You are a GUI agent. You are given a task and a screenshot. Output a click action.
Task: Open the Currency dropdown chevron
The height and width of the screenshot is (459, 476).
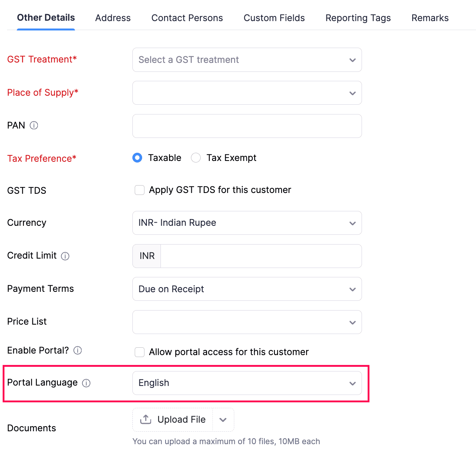[353, 223]
